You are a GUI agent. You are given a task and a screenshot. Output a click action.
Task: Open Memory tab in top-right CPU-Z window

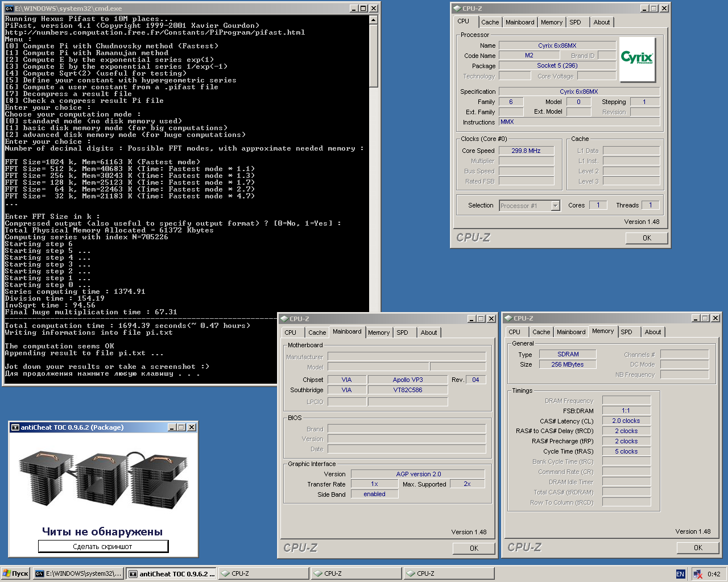552,23
